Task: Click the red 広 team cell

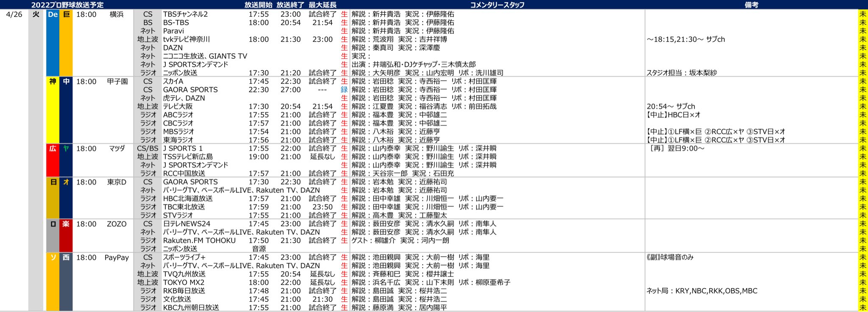Action: click(53, 160)
